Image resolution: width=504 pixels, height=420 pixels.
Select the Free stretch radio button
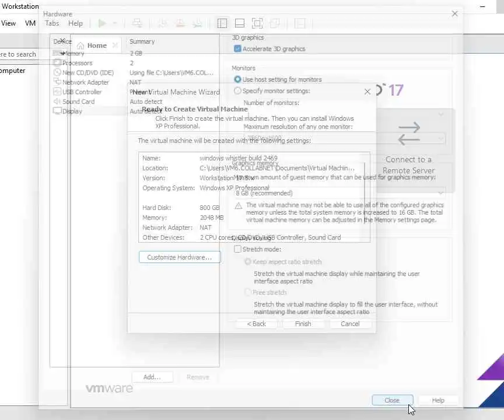pos(247,292)
